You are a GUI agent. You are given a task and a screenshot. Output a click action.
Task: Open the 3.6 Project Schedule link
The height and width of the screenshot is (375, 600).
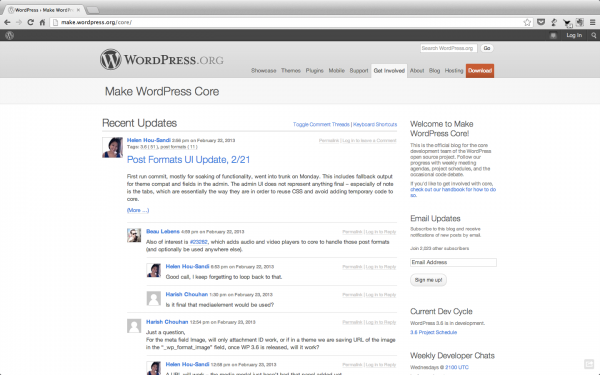[434, 332]
